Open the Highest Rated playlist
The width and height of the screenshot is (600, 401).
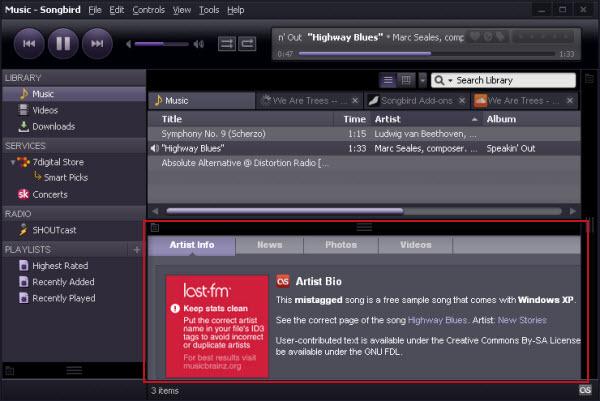(x=60, y=266)
